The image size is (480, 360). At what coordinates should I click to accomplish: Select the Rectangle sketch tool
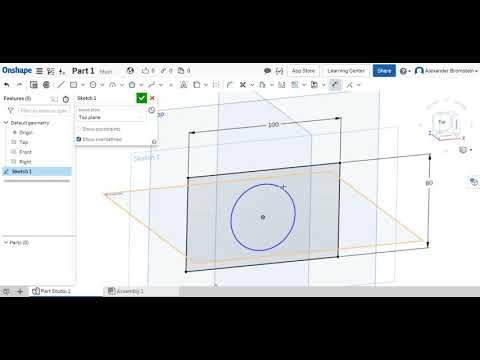coord(74,85)
